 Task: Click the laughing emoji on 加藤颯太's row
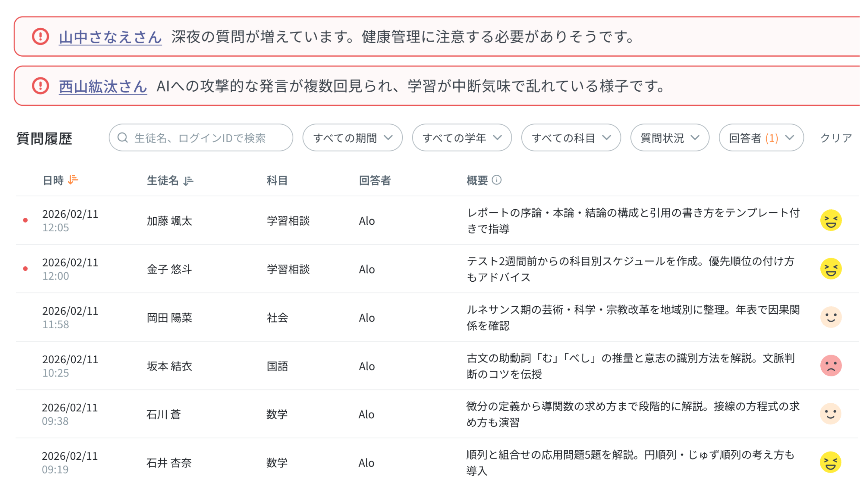831,221
